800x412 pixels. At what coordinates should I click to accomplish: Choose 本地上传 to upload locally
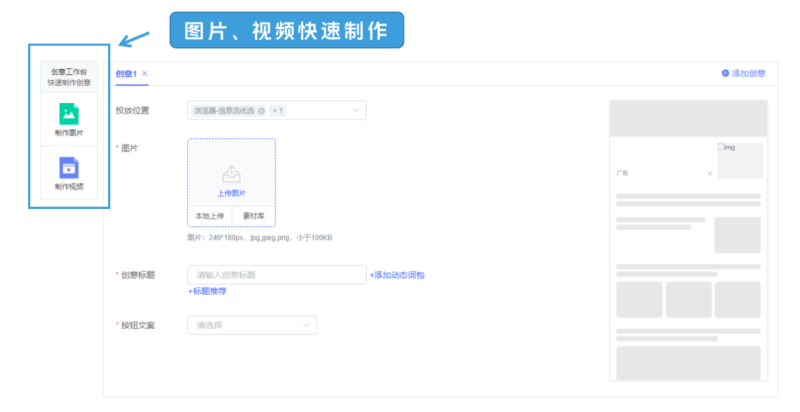tap(209, 215)
